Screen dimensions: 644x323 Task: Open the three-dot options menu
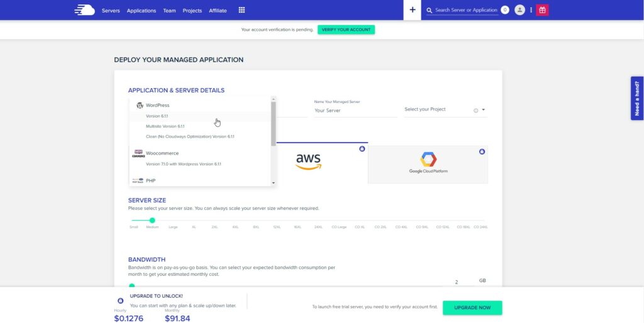click(531, 10)
